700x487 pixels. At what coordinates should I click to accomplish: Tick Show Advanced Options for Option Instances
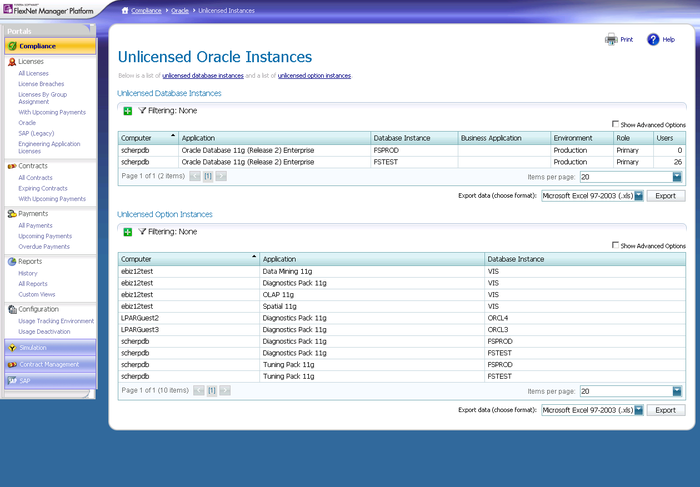pyautogui.click(x=615, y=246)
